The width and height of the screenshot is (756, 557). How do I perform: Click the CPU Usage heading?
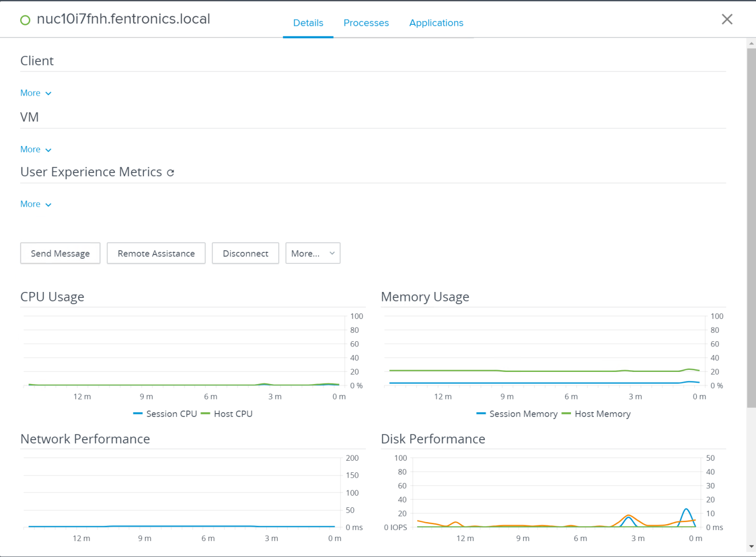click(x=52, y=297)
